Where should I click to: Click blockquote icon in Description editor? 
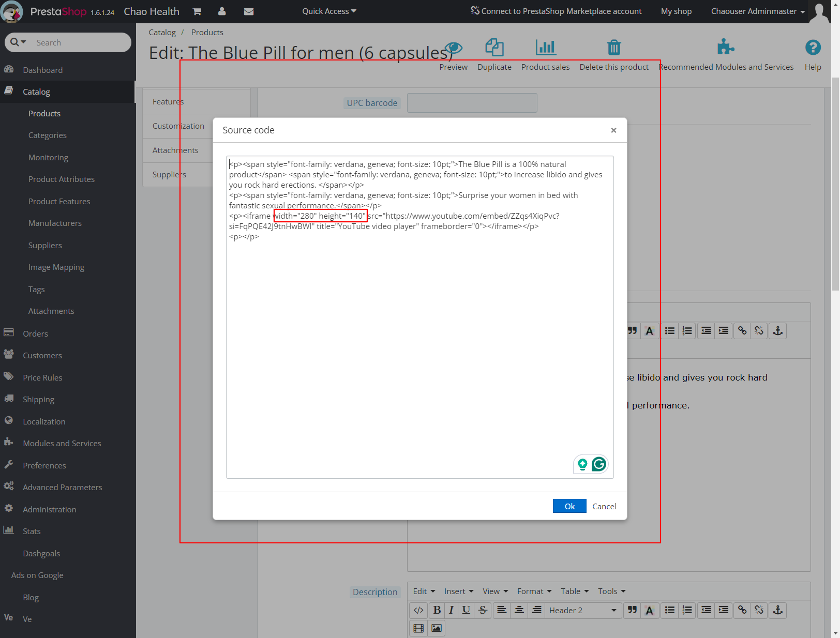632,611
